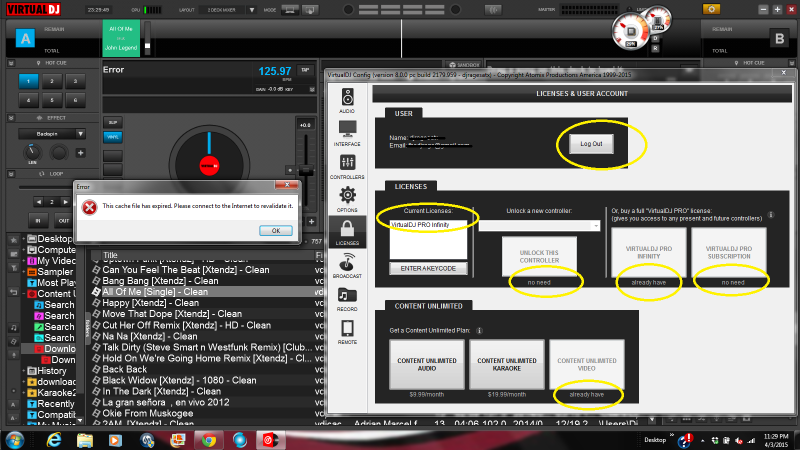Click the info icon beside Content Unlimited Plan
Viewport: 800px width, 450px height.
pos(479,331)
